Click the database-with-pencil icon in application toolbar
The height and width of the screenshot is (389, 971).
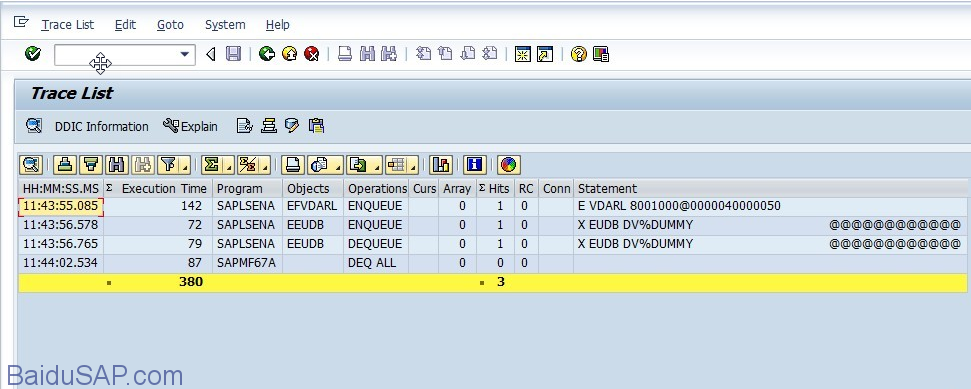coord(292,126)
